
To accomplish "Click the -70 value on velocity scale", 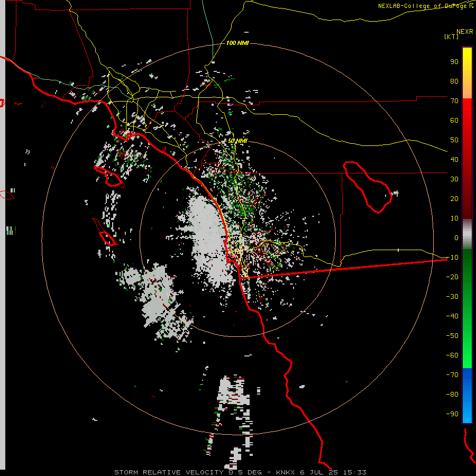I will coord(452,375).
